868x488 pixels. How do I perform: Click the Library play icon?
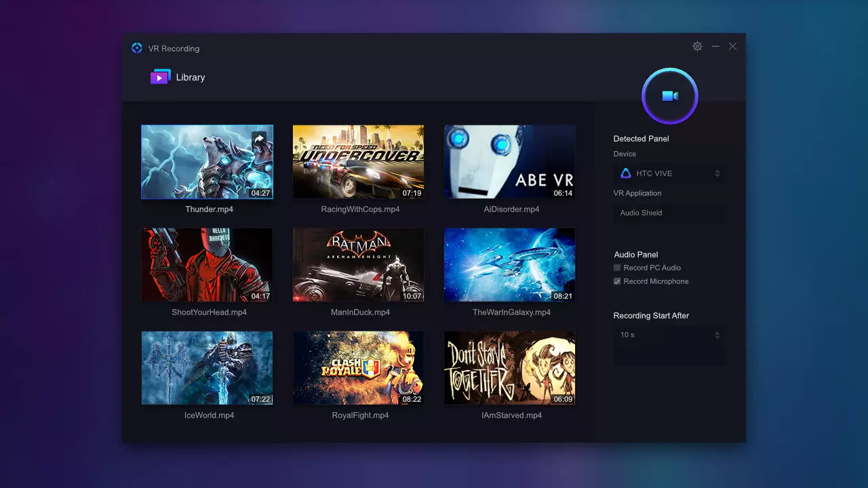(x=160, y=77)
